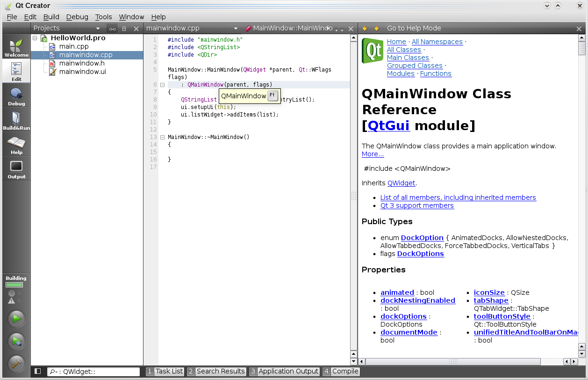Click the More... link
Screen dimensions: 588x380
pos(373,154)
